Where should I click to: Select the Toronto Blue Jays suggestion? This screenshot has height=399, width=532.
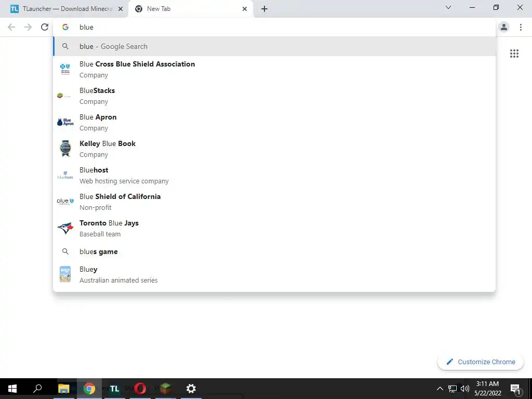coord(274,228)
